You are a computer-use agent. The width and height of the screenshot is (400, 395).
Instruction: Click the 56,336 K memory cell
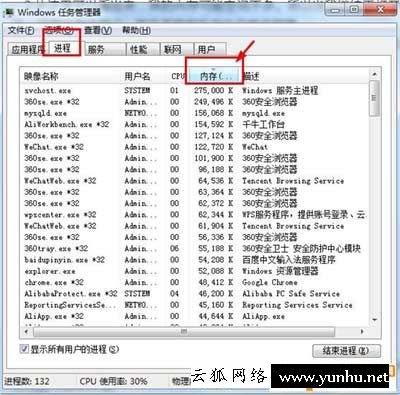pos(216,237)
